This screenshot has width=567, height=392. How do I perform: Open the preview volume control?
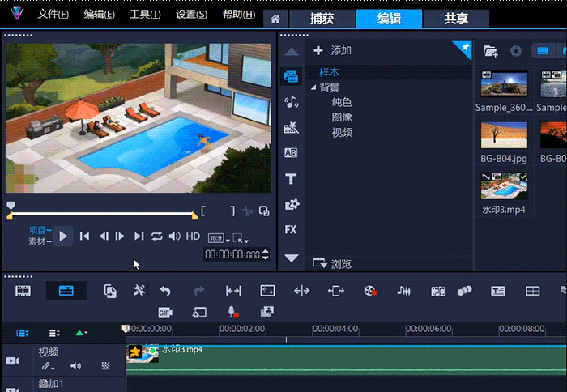(174, 236)
